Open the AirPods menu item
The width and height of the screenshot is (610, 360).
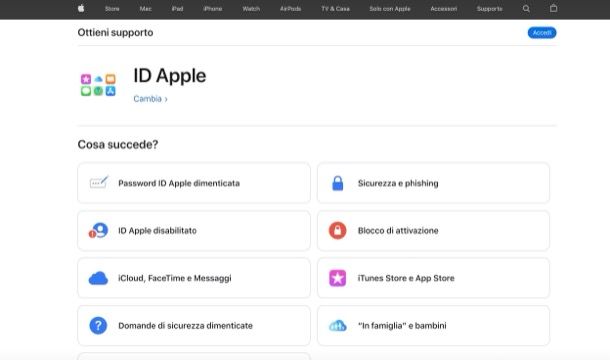click(291, 9)
